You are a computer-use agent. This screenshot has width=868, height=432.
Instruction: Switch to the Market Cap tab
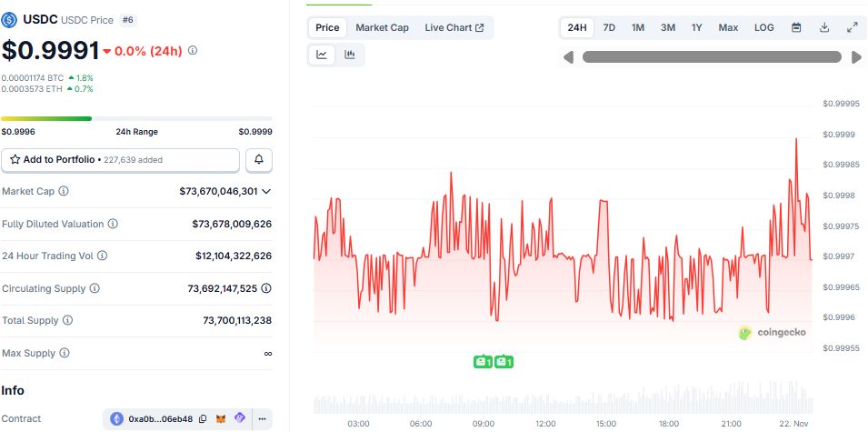[382, 27]
